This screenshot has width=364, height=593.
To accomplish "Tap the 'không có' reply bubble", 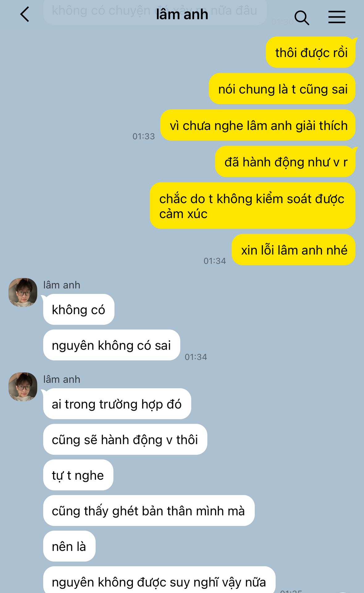I will click(79, 309).
